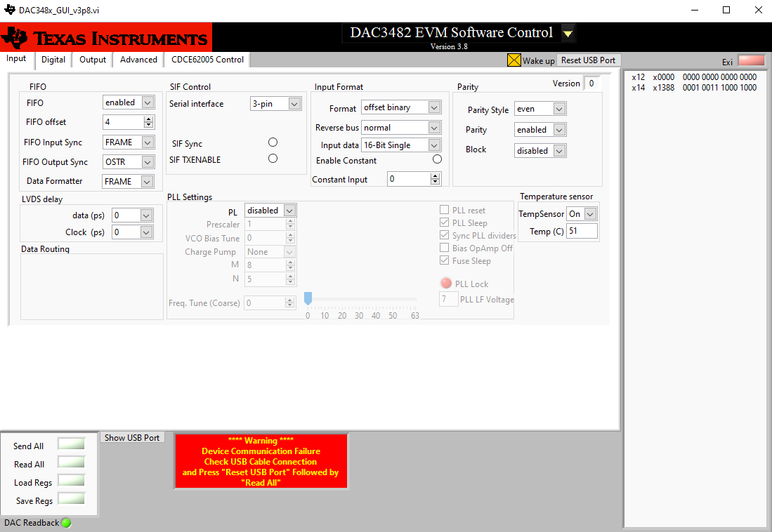The height and width of the screenshot is (532, 772).
Task: Toggle the SIF Sync radio button
Action: coord(273,142)
